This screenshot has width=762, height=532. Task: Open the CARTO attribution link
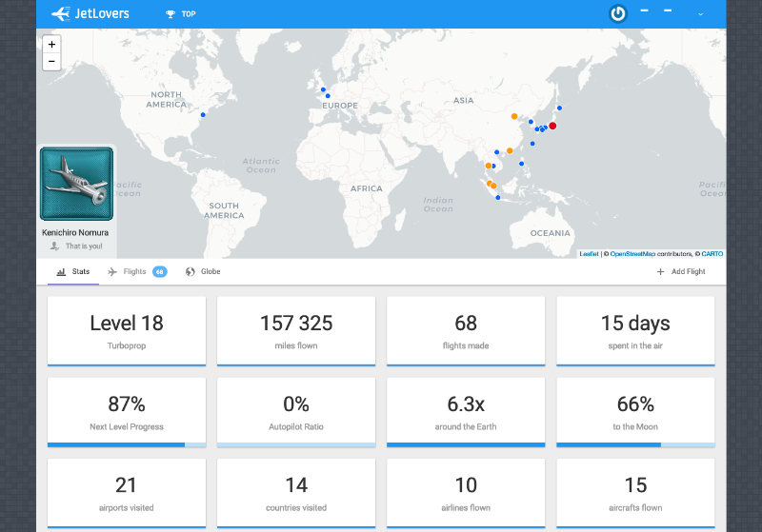pos(712,254)
